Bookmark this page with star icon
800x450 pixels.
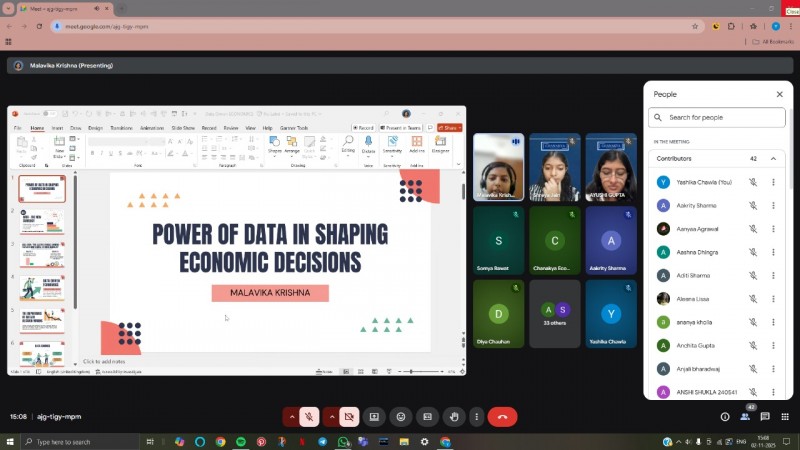click(695, 26)
